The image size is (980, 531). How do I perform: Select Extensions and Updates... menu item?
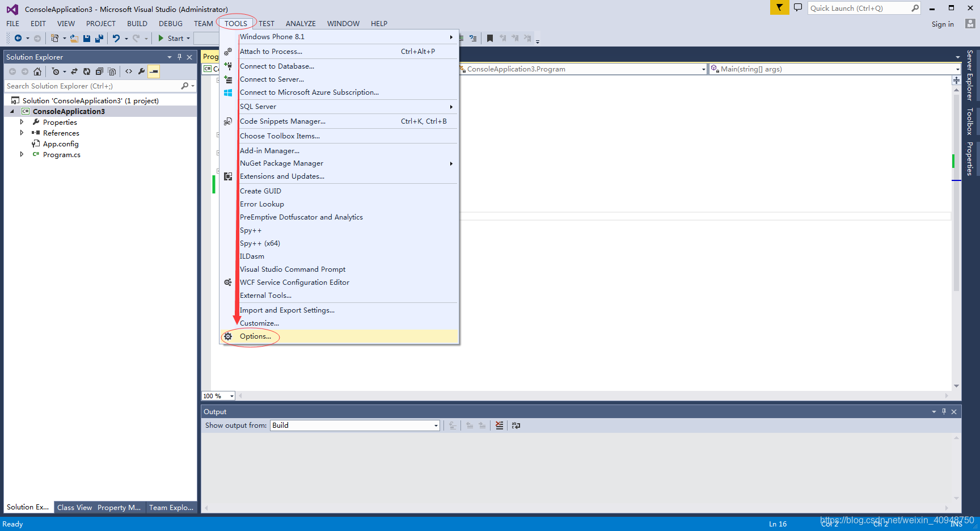(x=339, y=176)
